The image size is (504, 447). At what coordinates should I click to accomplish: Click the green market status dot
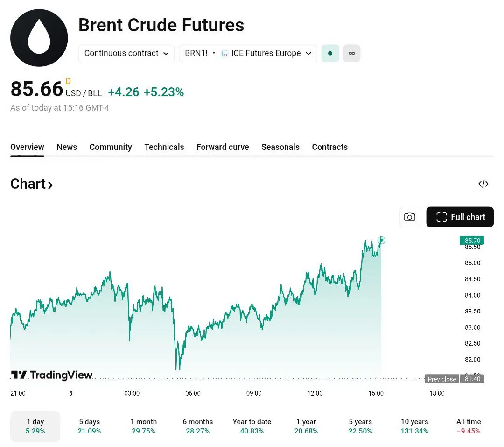(x=330, y=53)
